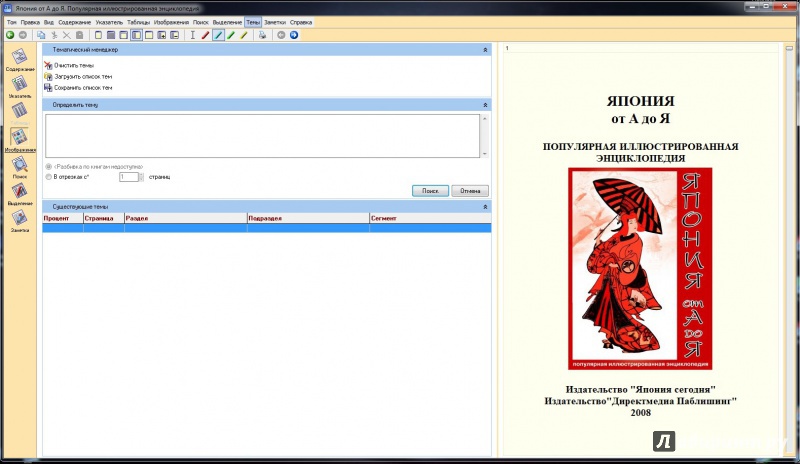This screenshot has width=800, height=464.
Task: Open the Указатель sidebar panel
Action: (x=20, y=87)
